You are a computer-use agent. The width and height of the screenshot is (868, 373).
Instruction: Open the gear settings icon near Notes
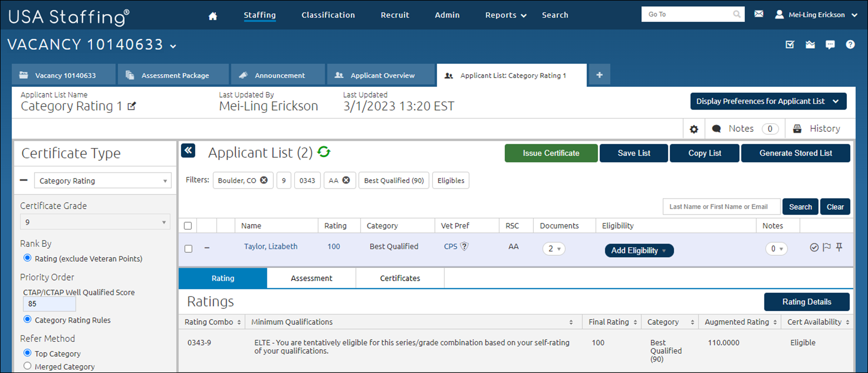point(694,129)
